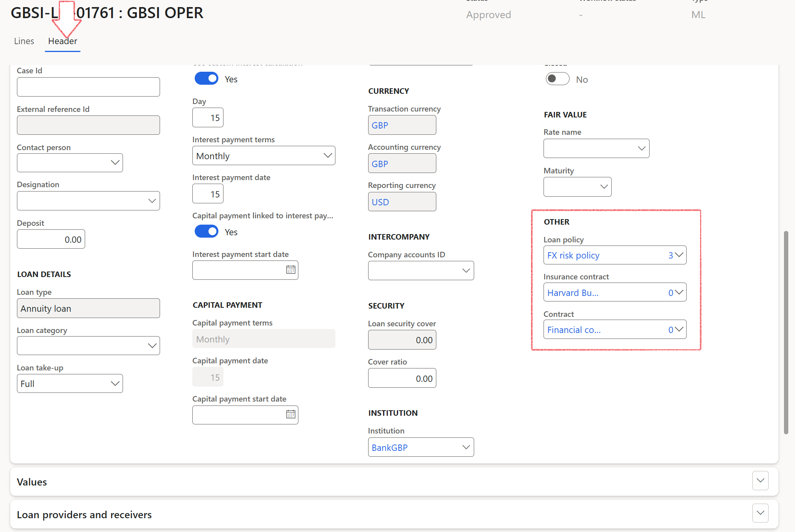Viewport: 795px width, 532px height.
Task: Click the FAIR VALUE section heading
Action: tap(565, 115)
